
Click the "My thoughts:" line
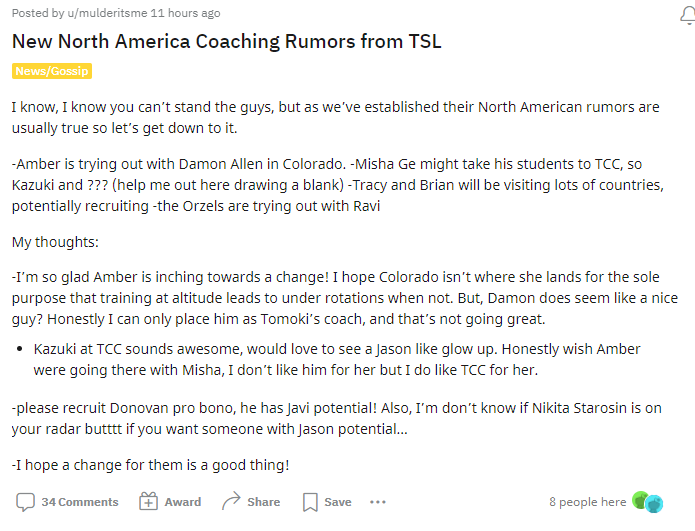click(53, 241)
